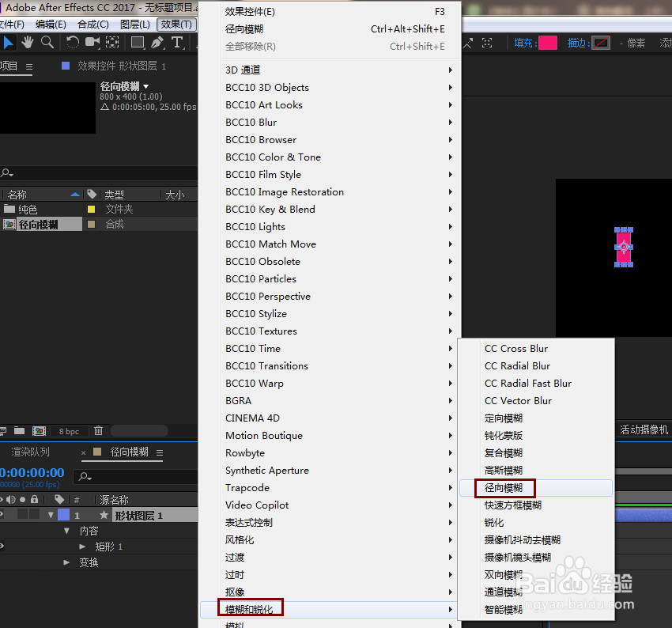Click the 描边 stroke options link
Viewport: 672px width, 628px height.
pos(578,43)
